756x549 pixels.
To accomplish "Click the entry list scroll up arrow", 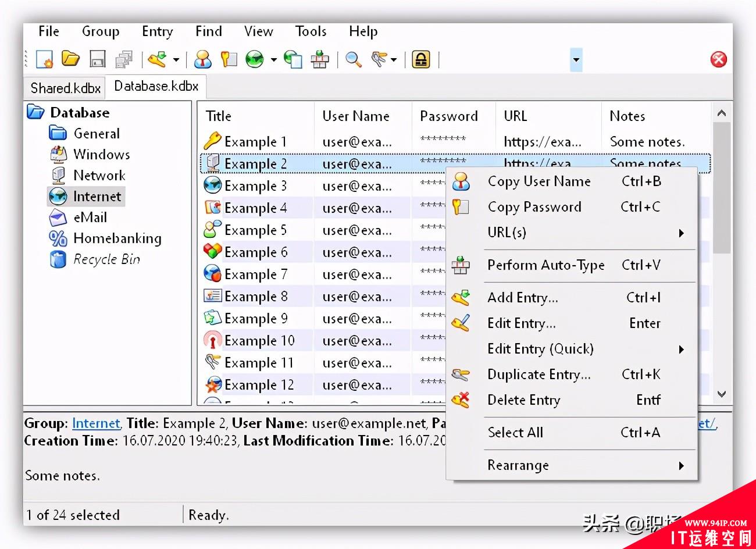I will pos(722,113).
